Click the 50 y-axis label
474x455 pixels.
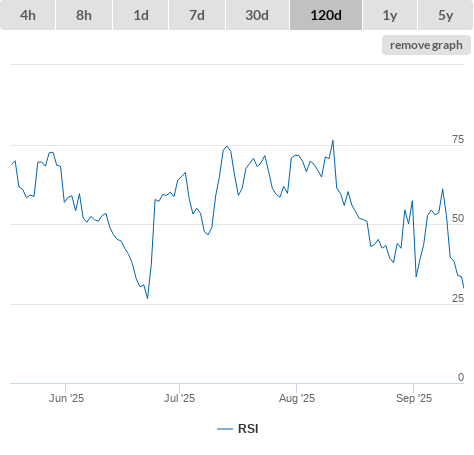[x=458, y=218]
